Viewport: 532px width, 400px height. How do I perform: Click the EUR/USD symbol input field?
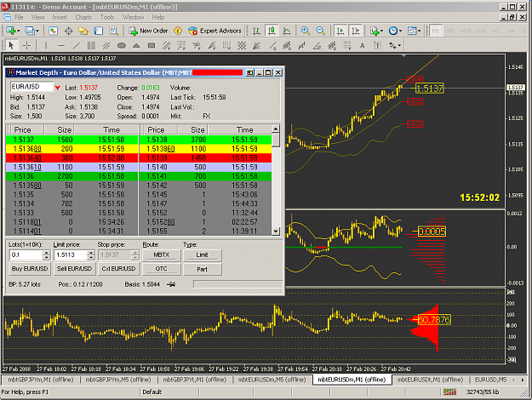click(x=31, y=87)
